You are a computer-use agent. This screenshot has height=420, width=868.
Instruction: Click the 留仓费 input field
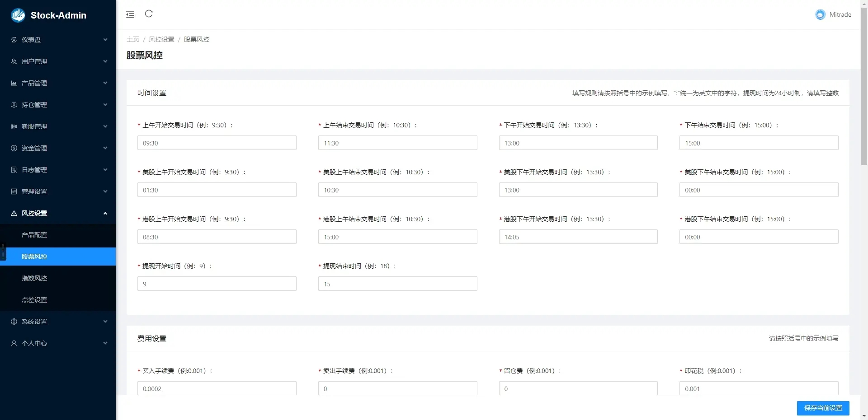[x=578, y=388]
